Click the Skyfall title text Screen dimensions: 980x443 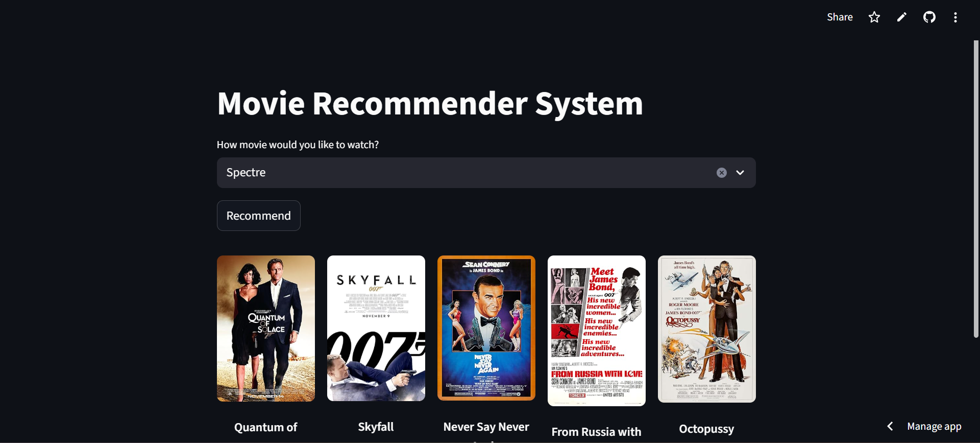coord(376,427)
